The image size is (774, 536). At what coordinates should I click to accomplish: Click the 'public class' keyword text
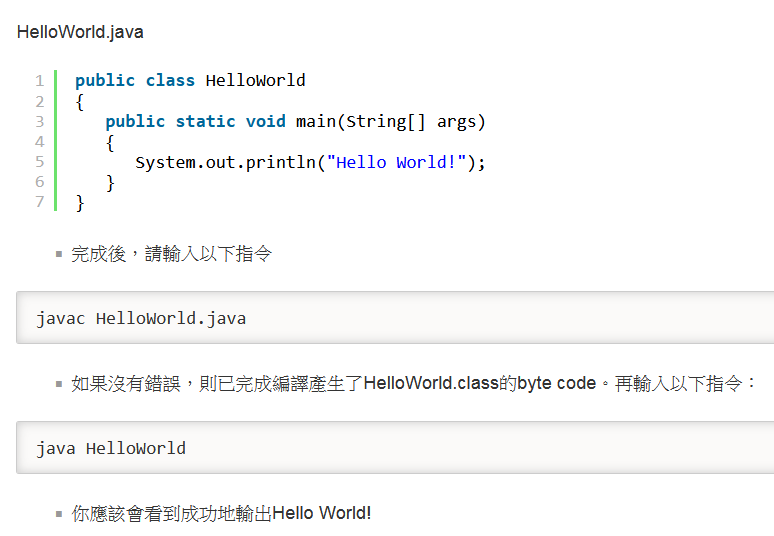click(x=135, y=81)
